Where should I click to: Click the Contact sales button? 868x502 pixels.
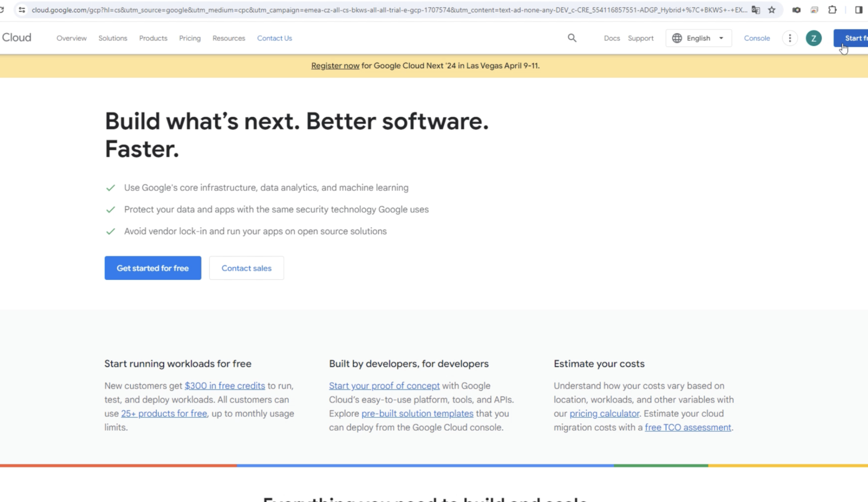coord(246,268)
